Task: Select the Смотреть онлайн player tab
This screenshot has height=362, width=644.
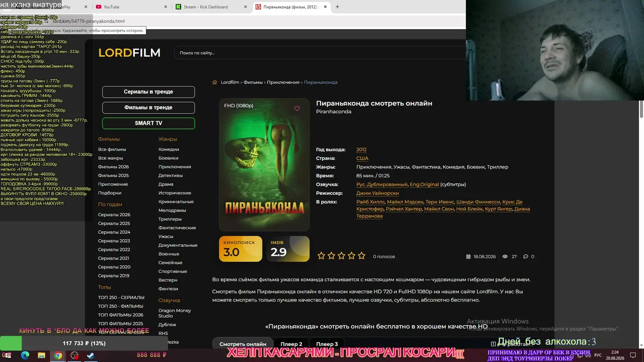Action: pos(243,344)
